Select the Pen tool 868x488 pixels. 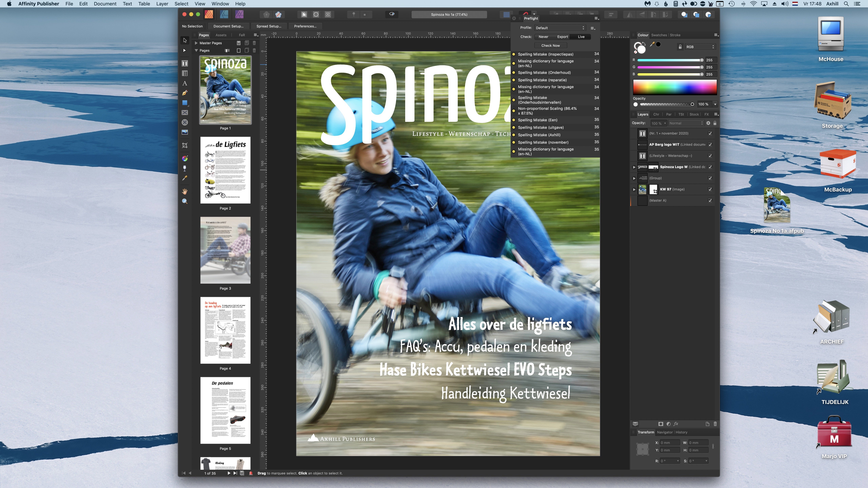(x=185, y=93)
